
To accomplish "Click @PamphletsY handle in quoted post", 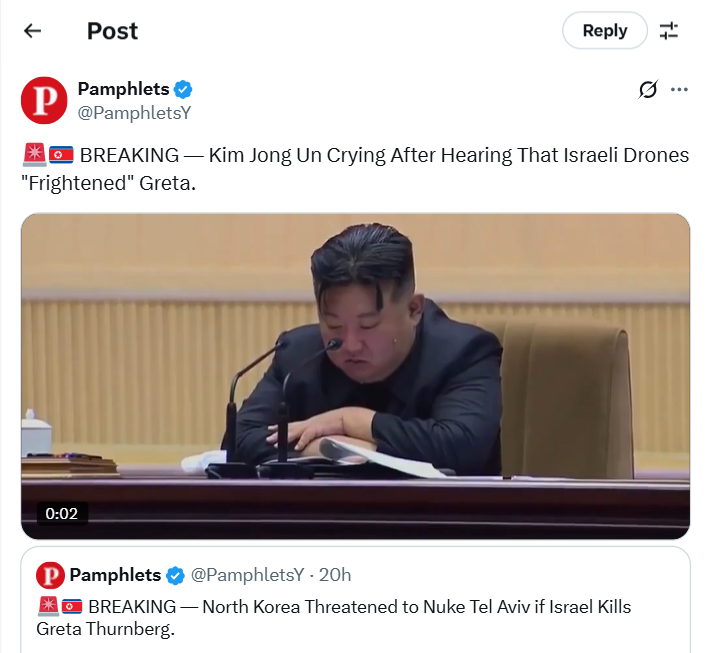I will pyautogui.click(x=247, y=575).
